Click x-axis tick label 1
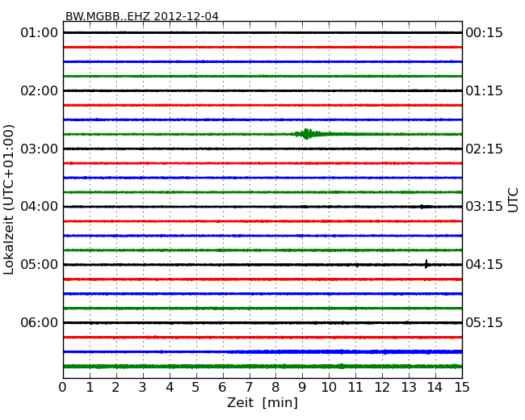This screenshot has height=420, width=525. 90,388
